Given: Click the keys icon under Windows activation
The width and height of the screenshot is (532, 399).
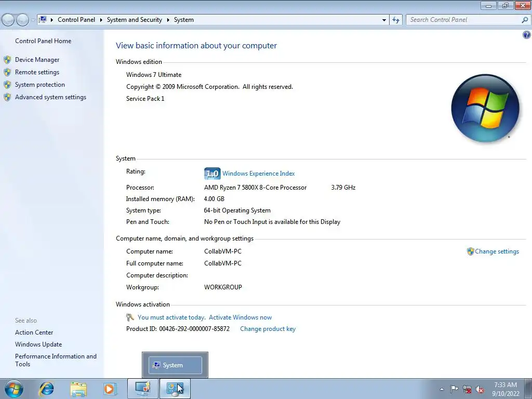Looking at the screenshot, I should tap(130, 317).
